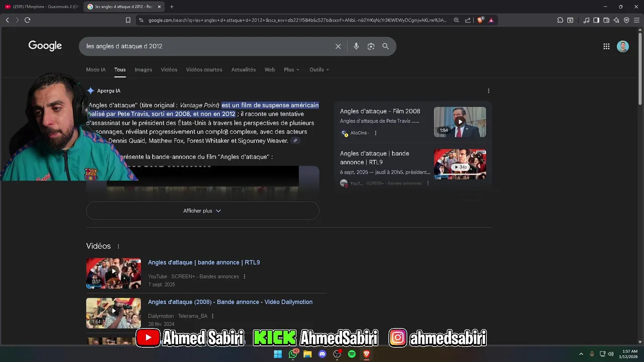
Task: Open the Brave VPN shield icon
Action: [626, 20]
